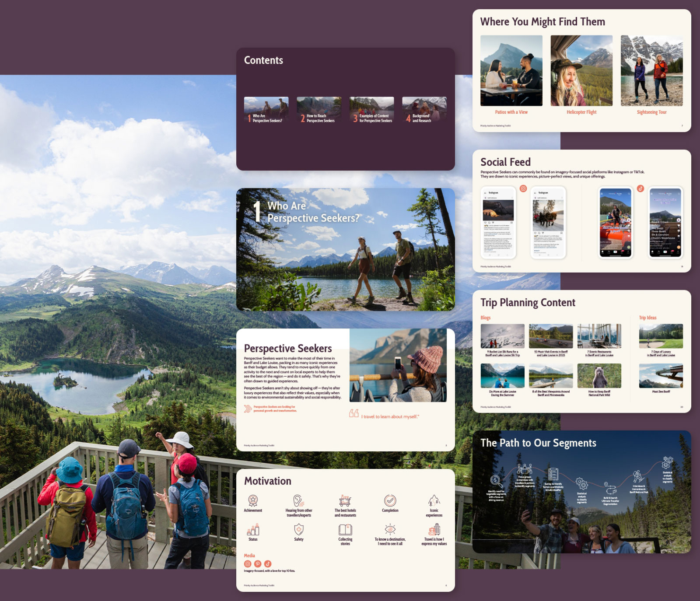The height and width of the screenshot is (601, 700).
Task: Open contents item 1 Who Are Perspective Seekers
Action: (x=266, y=110)
